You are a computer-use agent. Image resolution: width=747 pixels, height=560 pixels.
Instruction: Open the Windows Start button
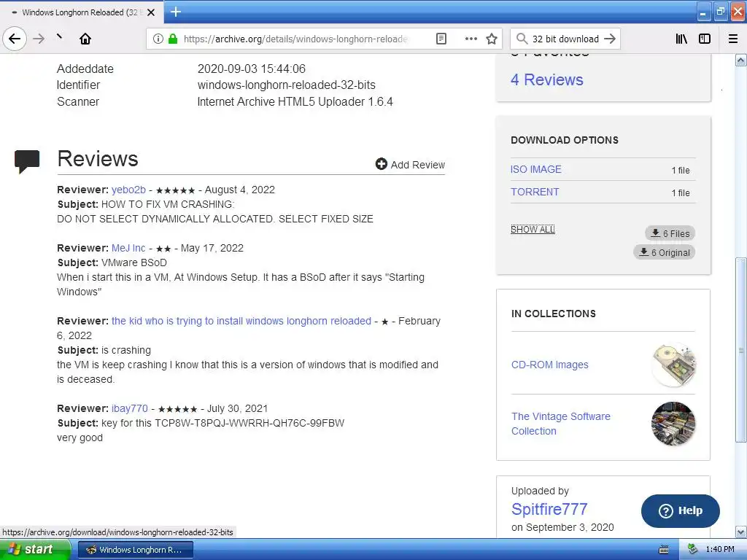tap(35, 550)
